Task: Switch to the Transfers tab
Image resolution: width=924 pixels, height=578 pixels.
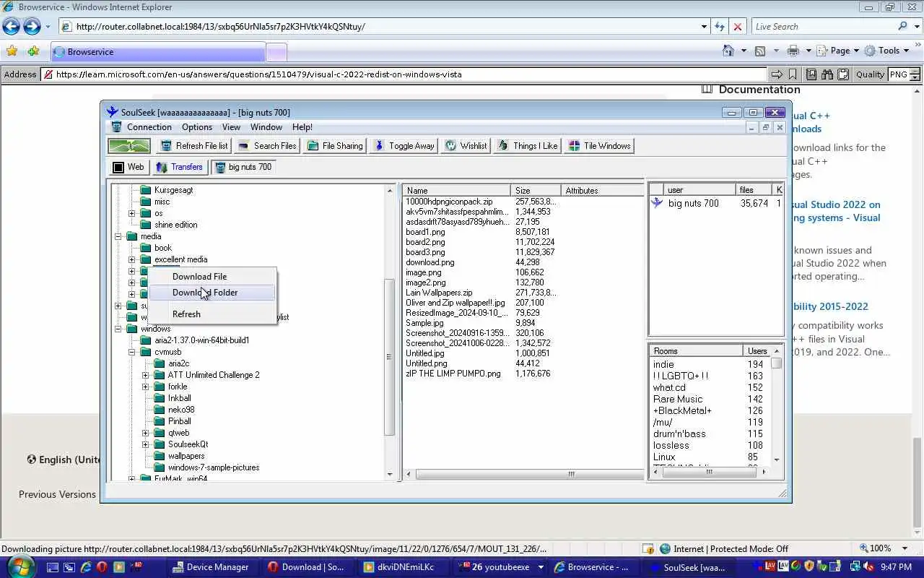Action: (x=179, y=167)
